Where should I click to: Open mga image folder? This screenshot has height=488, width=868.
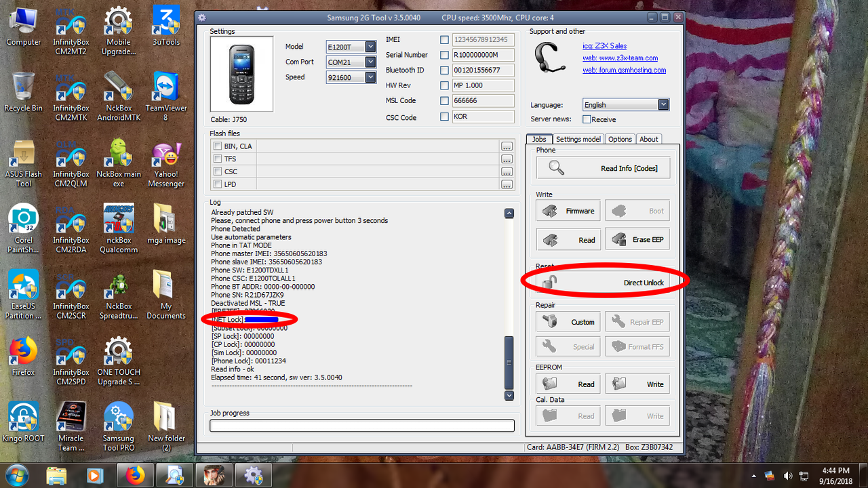(166, 224)
